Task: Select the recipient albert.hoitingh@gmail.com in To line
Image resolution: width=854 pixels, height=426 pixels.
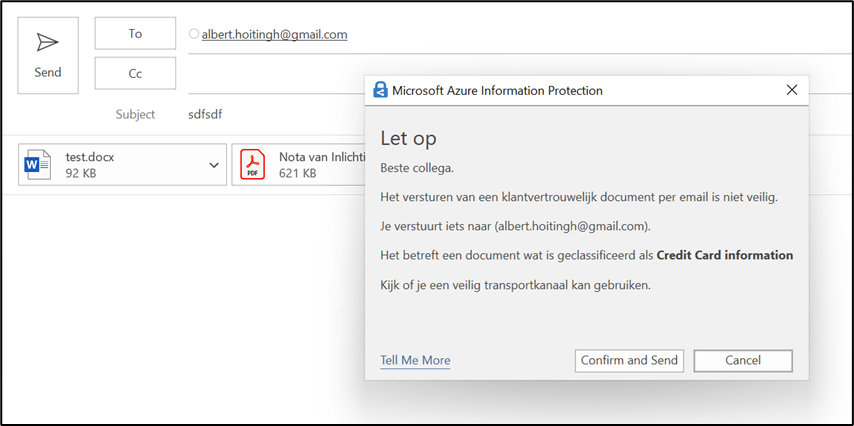Action: pos(274,34)
